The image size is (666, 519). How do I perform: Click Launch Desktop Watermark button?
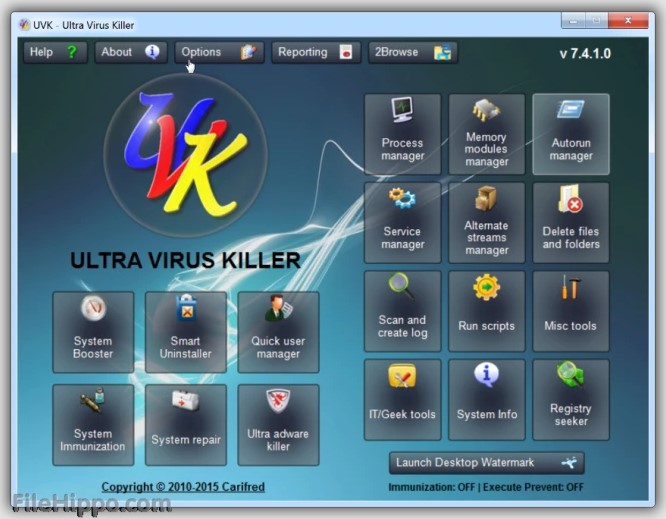click(x=486, y=463)
